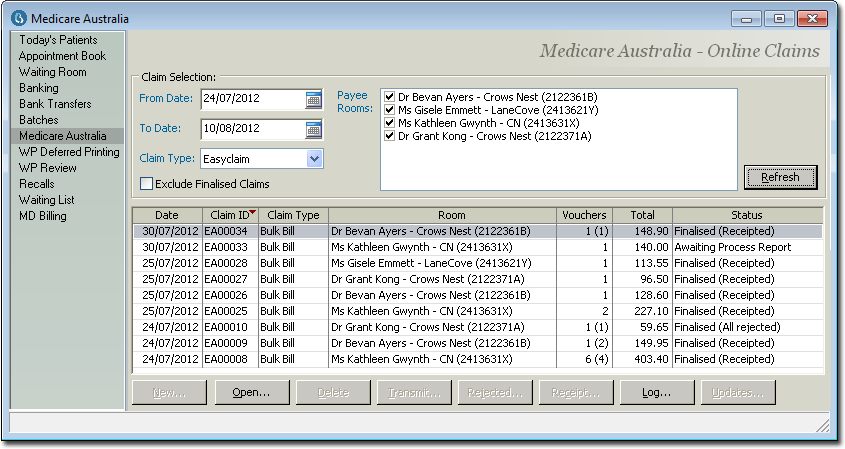Click inside the From Date field
This screenshot has height=449, width=845.
tap(250, 99)
